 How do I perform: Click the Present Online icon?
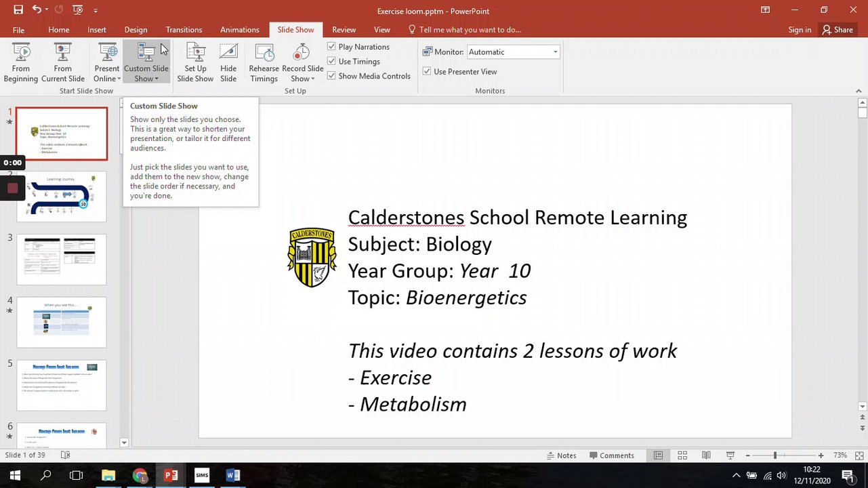coord(107,53)
